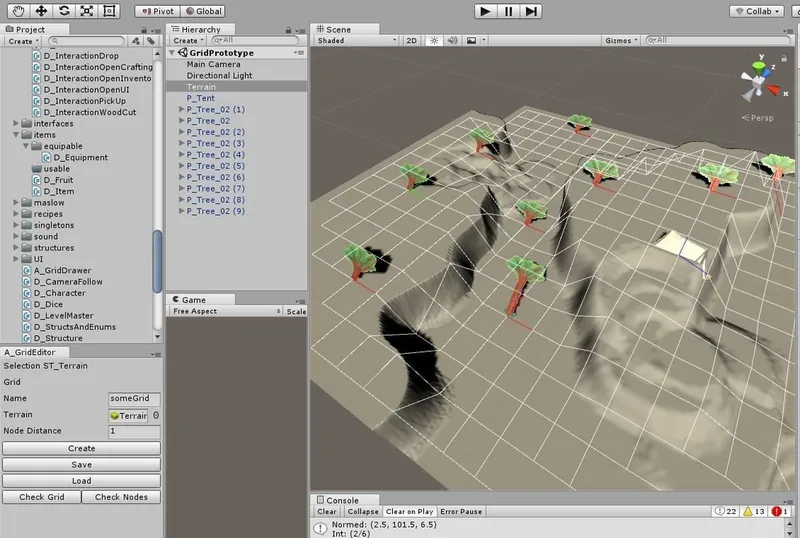The height and width of the screenshot is (538, 800).
Task: Expand P_Tree_02 (5) in Hierarchy
Action: pos(181,166)
